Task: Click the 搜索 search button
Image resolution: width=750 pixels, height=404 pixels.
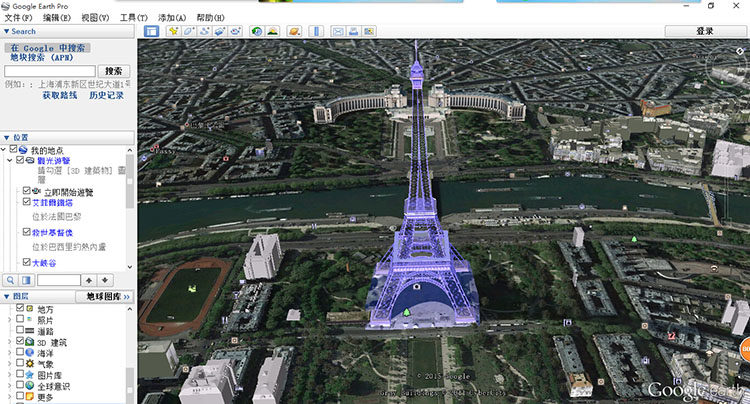Action: tap(114, 71)
